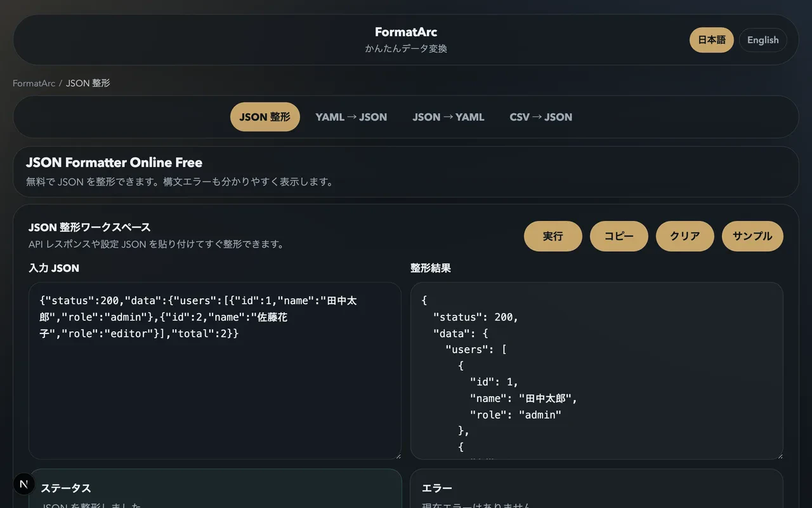Image resolution: width=812 pixels, height=508 pixels.
Task: Open the CSV → JSON tab
Action: 541,117
